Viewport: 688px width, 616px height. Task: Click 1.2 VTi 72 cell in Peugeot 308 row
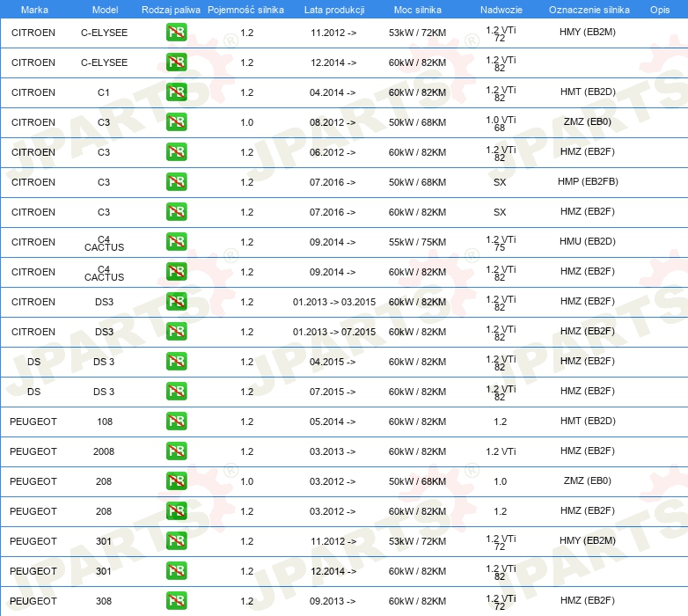click(501, 602)
